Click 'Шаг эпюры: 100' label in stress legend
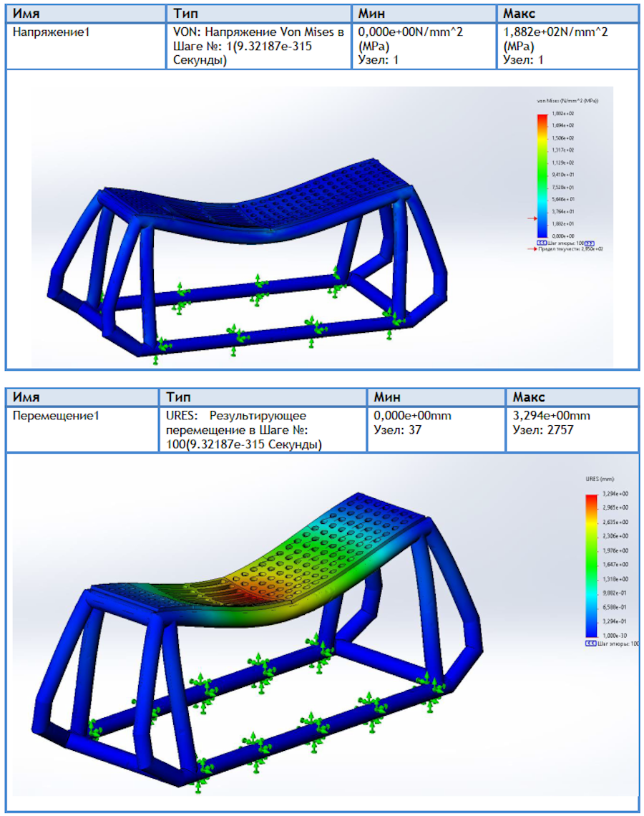 click(x=565, y=243)
